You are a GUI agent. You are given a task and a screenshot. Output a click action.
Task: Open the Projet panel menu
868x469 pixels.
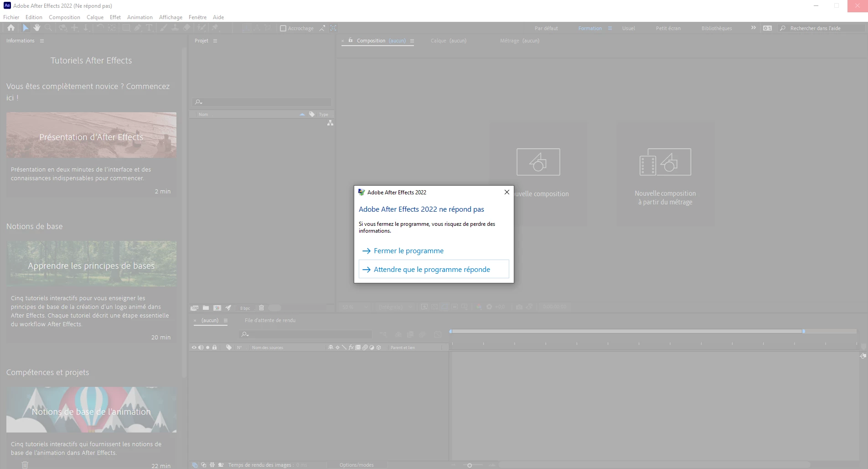click(215, 41)
